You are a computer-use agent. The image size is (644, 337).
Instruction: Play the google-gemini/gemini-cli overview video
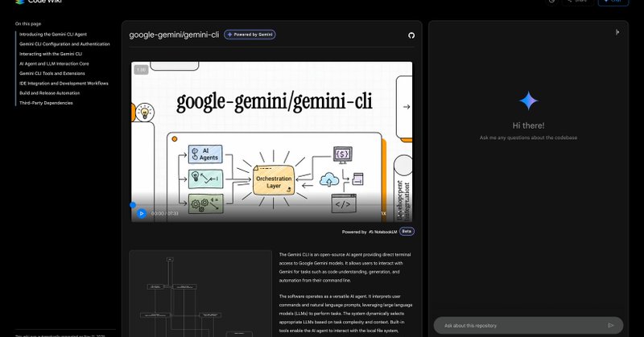(x=142, y=213)
